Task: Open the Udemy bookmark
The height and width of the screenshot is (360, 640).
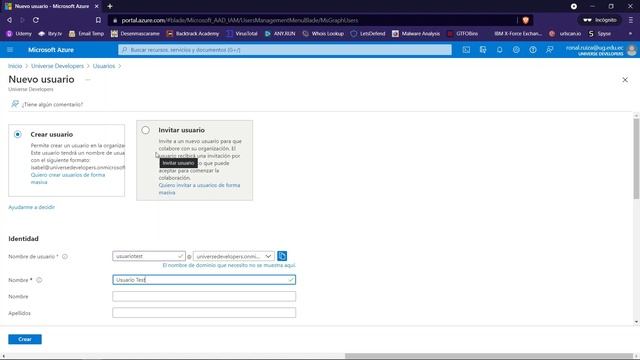Action: [19, 33]
